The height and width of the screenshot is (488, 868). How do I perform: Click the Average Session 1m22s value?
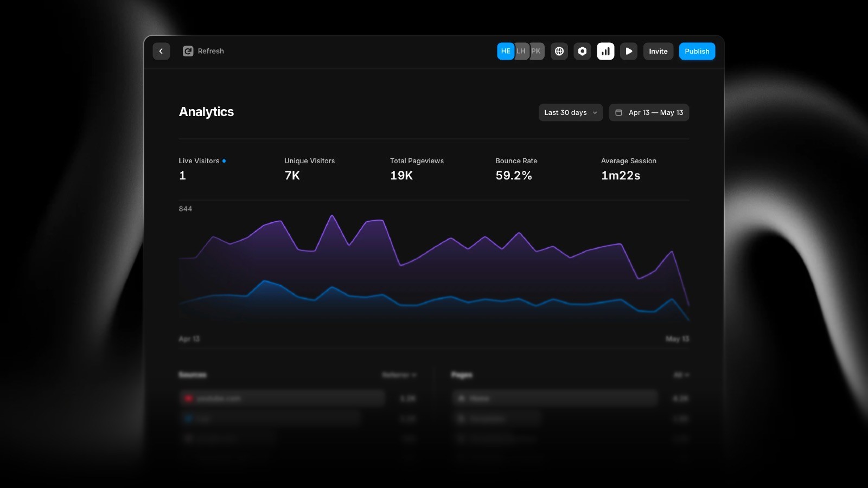pyautogui.click(x=621, y=175)
